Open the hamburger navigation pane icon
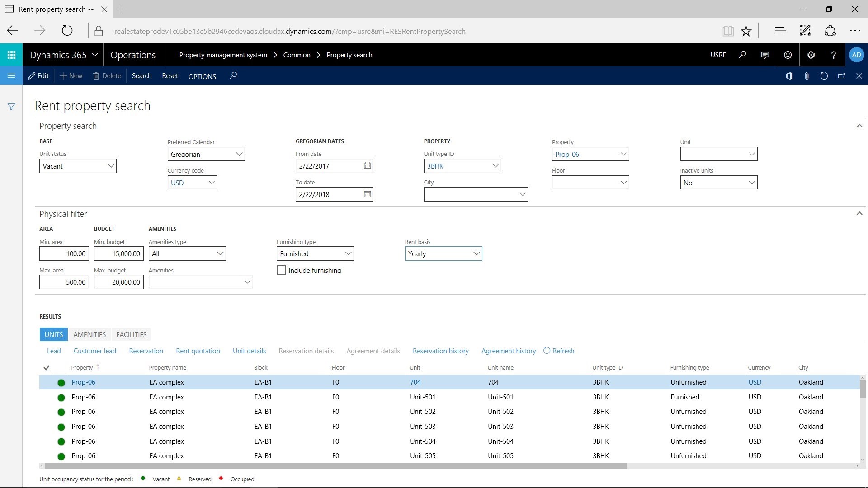Viewport: 868px width, 488px height. [x=11, y=76]
